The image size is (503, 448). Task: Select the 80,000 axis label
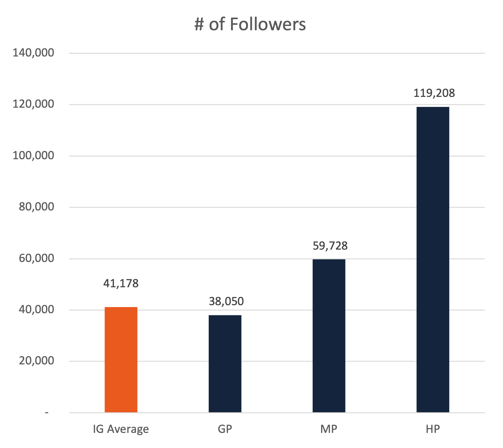[x=36, y=207]
